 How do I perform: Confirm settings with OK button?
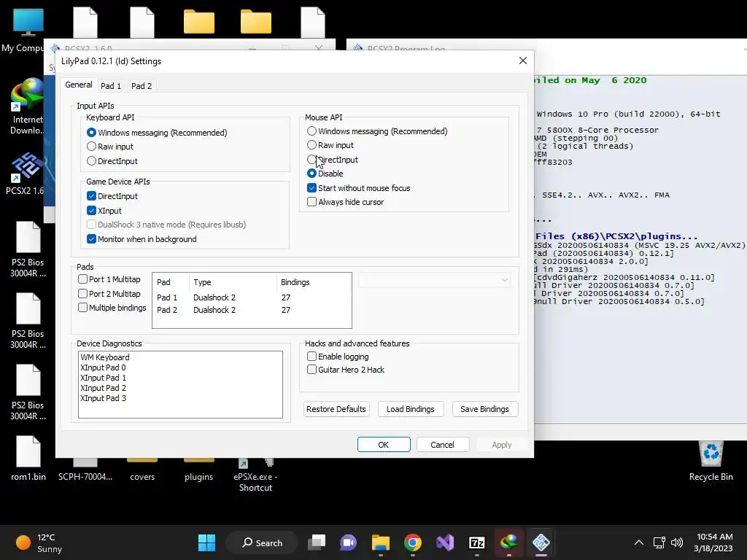coord(384,444)
